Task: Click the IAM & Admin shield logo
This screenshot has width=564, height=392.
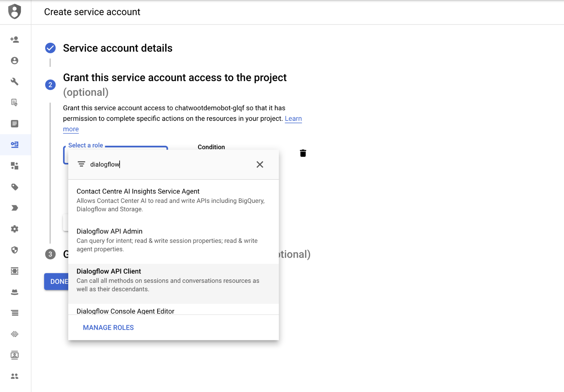Action: (x=14, y=12)
